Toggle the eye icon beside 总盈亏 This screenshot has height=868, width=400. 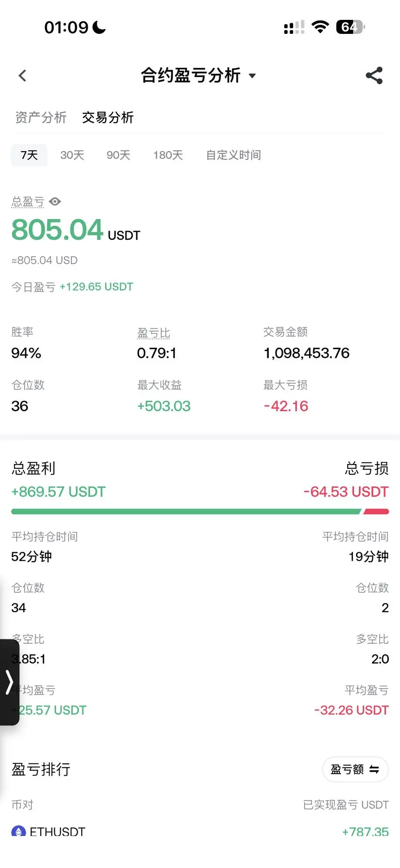(55, 201)
